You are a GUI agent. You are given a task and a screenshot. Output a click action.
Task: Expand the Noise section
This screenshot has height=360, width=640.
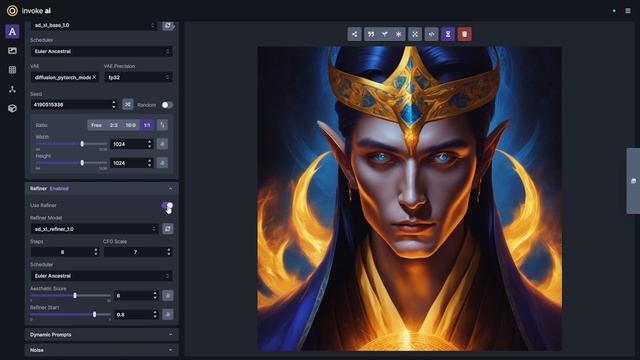click(x=101, y=350)
